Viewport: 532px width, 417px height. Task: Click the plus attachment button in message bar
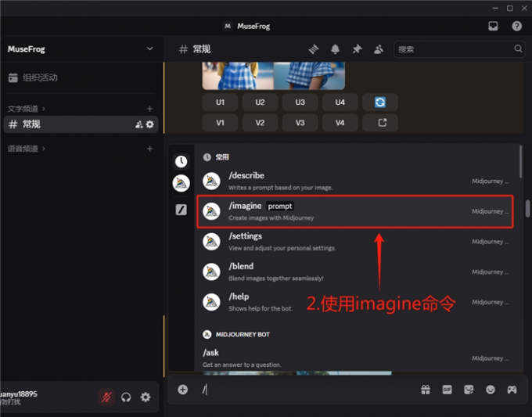point(182,390)
